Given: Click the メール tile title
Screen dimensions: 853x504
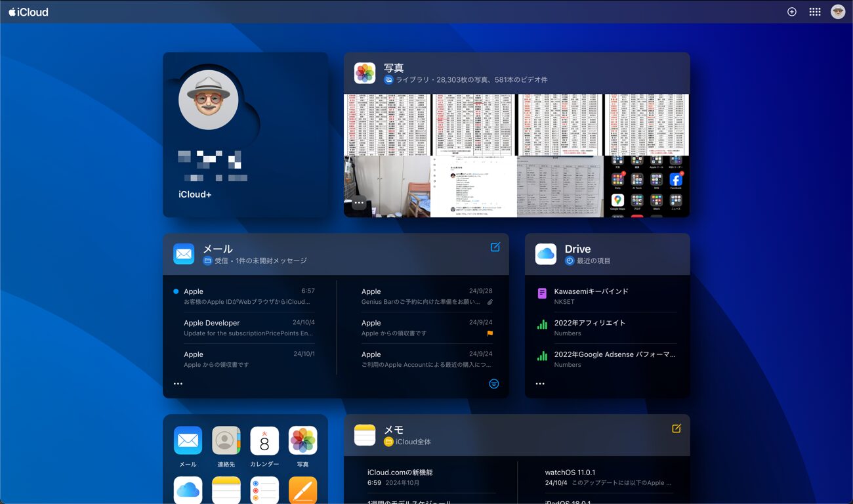Looking at the screenshot, I should coord(218,249).
